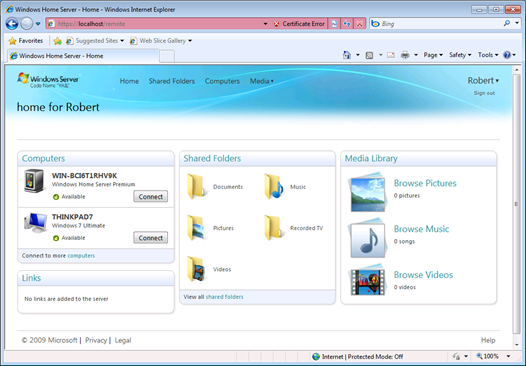This screenshot has height=366, width=526.
Task: Click the Computers panel heading
Action: point(43,159)
